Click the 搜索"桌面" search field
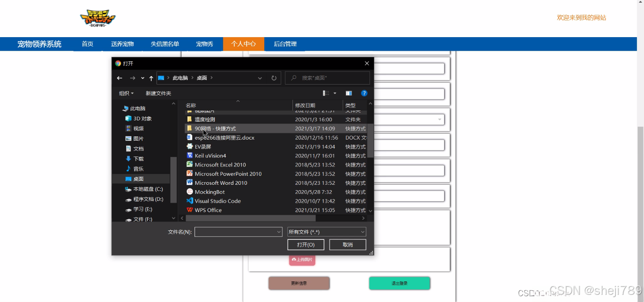The image size is (644, 302). click(x=327, y=78)
